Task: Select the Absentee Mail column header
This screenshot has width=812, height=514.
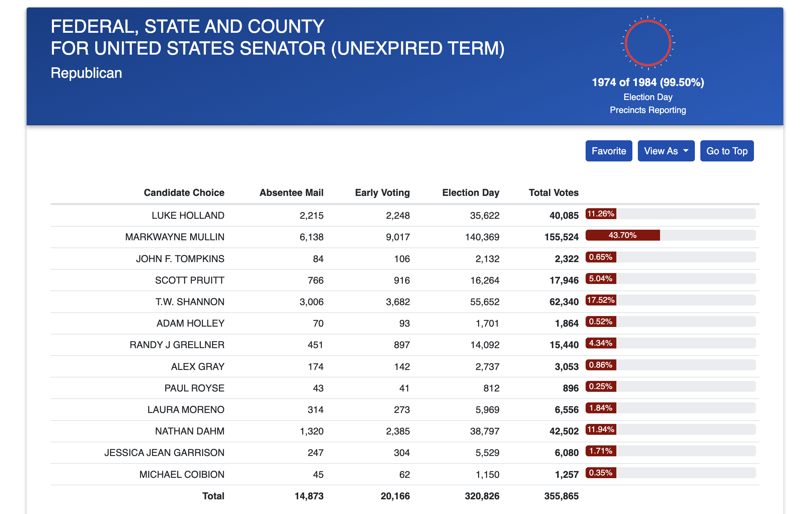Action: (291, 192)
